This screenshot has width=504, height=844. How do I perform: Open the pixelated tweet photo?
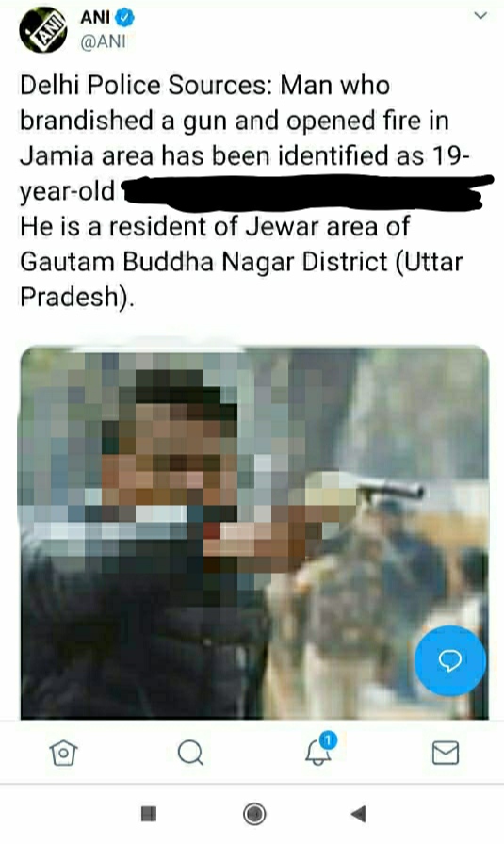click(254, 532)
